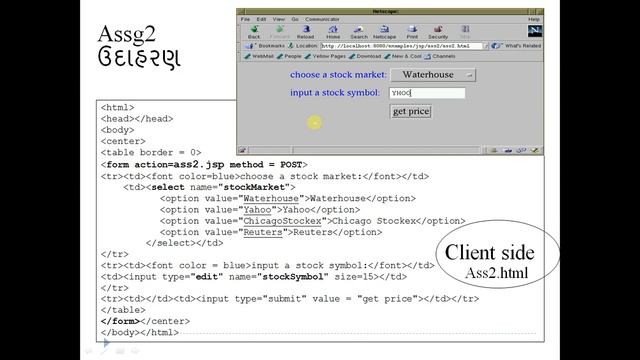Open the View menu in Netscape

coord(279,19)
